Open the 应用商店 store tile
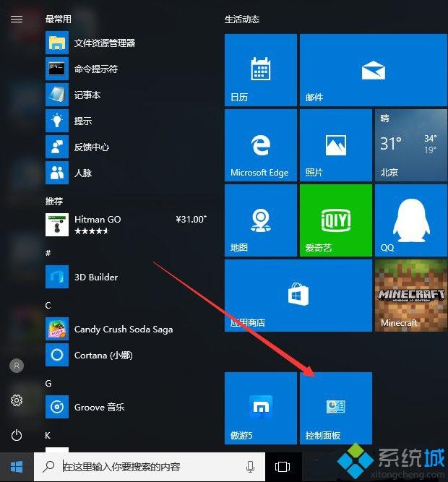Screen dimensions: 448x482 point(298,296)
